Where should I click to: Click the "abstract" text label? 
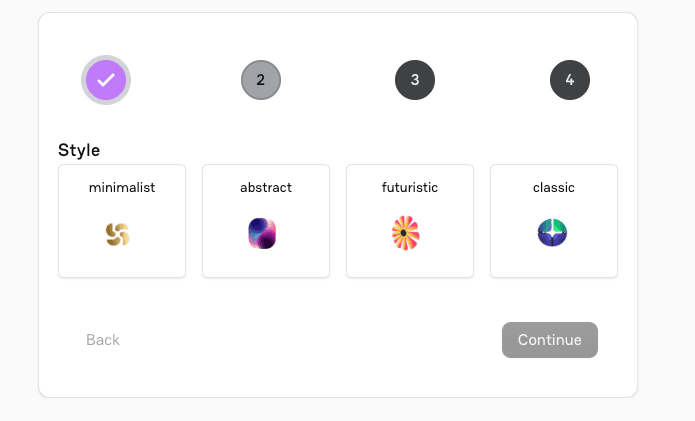(266, 187)
